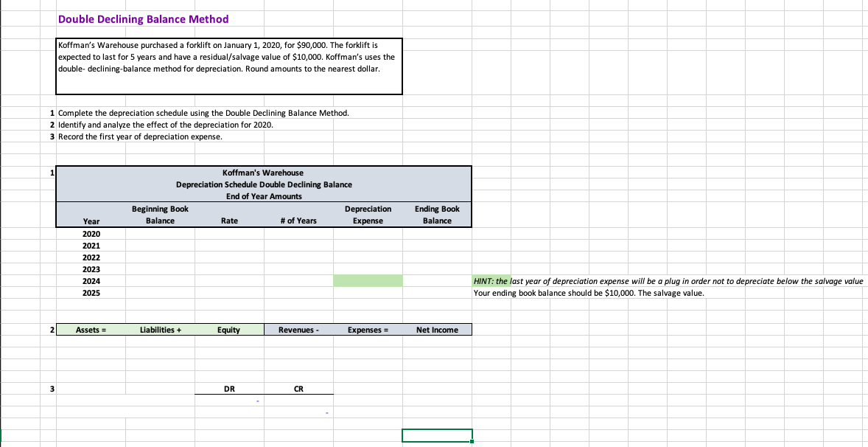Select the Assets = header cell
868x447 pixels.
tap(90, 330)
